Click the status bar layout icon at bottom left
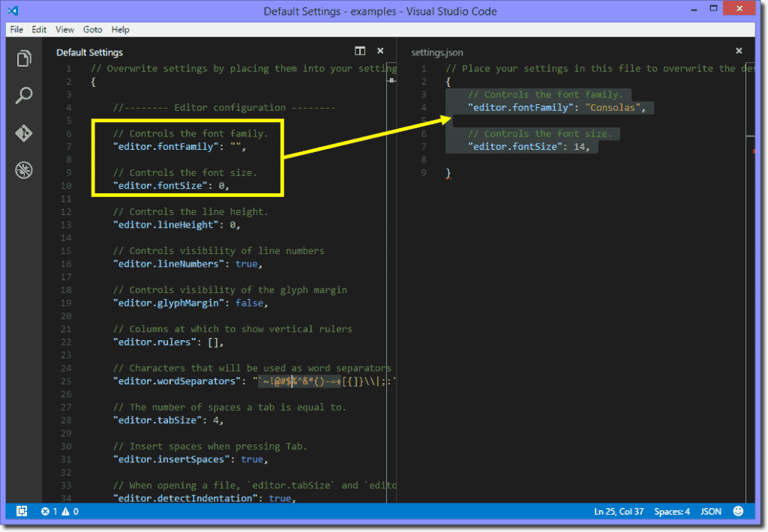The height and width of the screenshot is (532, 768). click(x=22, y=512)
